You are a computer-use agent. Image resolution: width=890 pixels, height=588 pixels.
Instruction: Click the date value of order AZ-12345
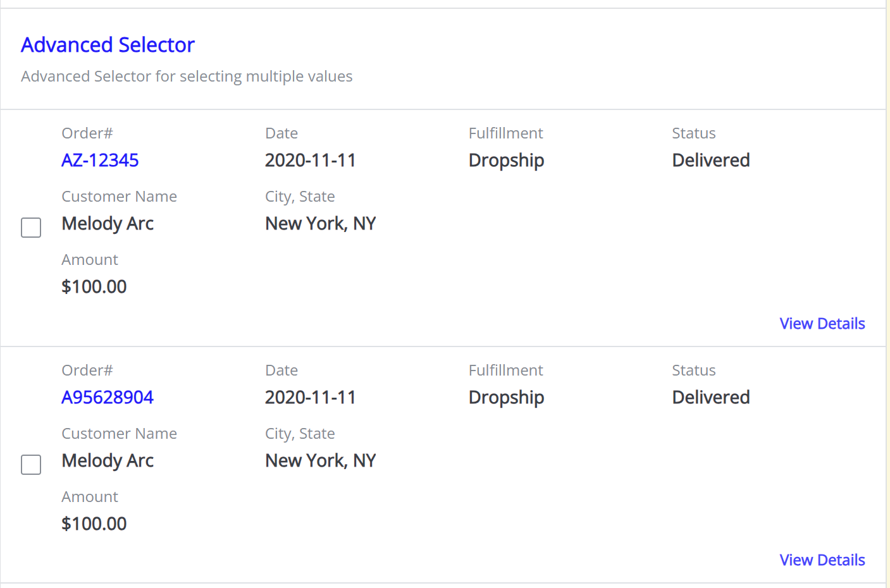[x=311, y=160]
